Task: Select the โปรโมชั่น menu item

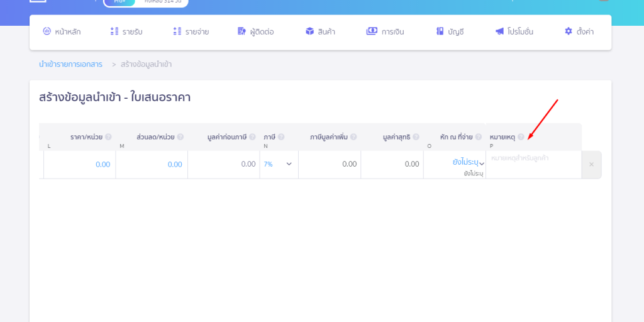Action: coord(514,31)
